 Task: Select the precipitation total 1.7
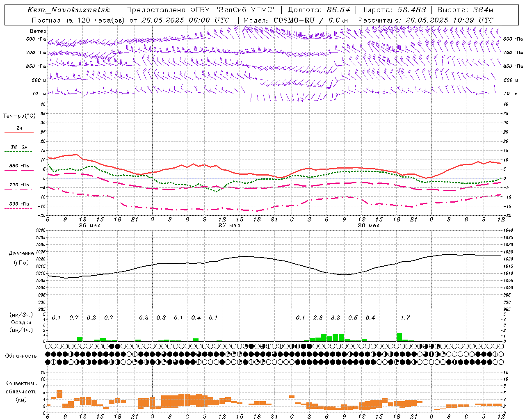pos(405,317)
